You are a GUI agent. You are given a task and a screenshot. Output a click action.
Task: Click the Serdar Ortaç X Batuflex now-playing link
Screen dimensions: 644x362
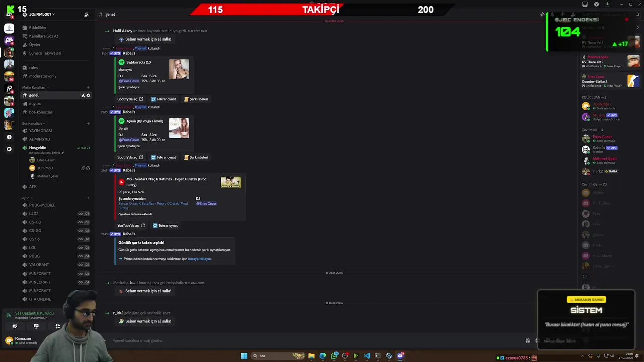pyautogui.click(x=153, y=206)
